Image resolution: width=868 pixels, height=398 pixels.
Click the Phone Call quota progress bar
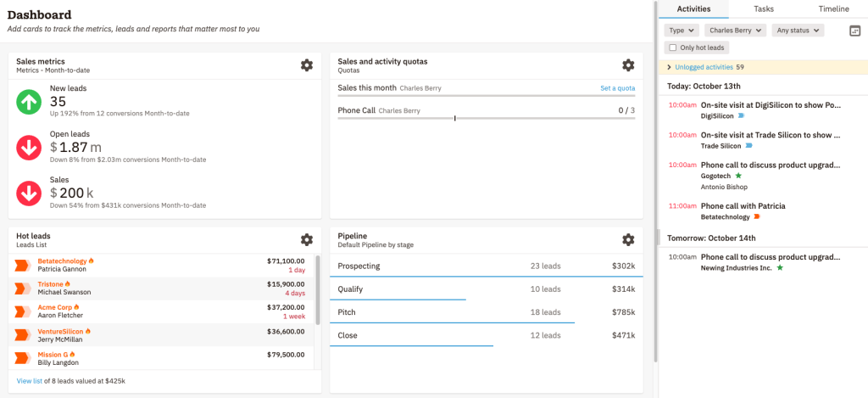486,118
